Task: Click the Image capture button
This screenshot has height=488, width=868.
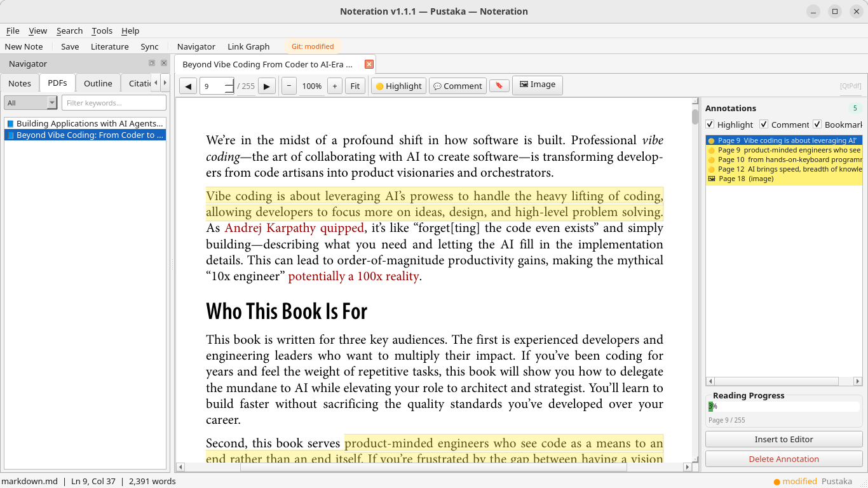Action: (x=538, y=85)
